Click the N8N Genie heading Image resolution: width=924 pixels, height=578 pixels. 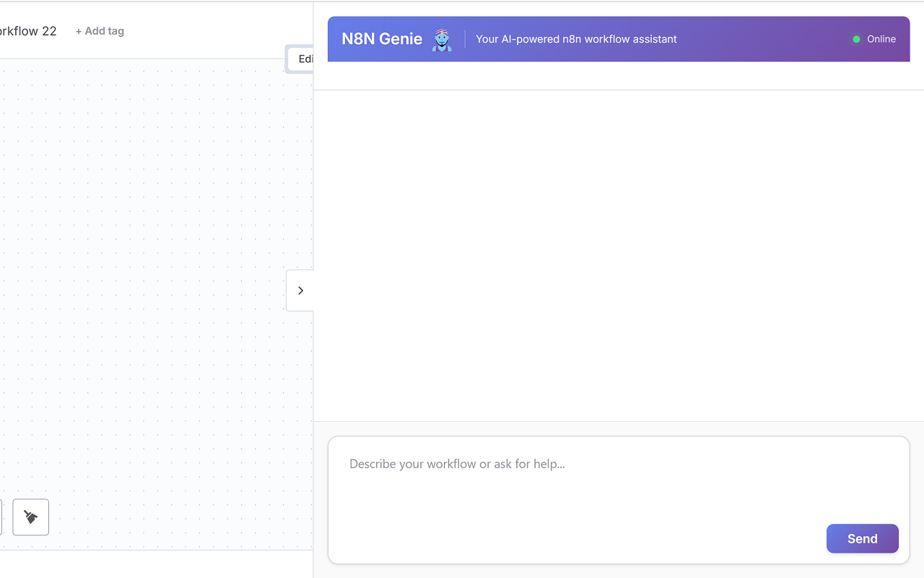tap(382, 39)
